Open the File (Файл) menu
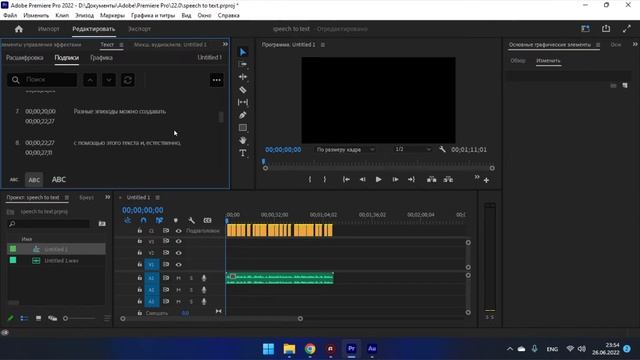The width and height of the screenshot is (640, 360). click(10, 16)
